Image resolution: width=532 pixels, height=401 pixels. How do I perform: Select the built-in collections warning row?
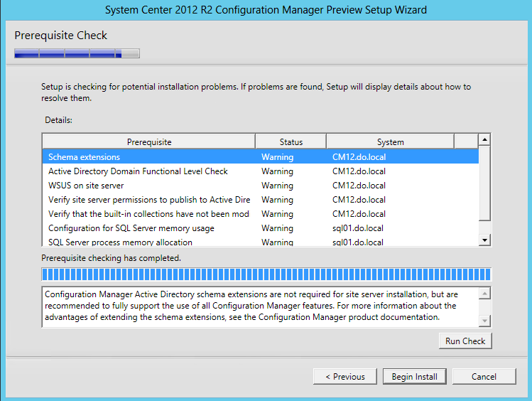[x=260, y=214]
